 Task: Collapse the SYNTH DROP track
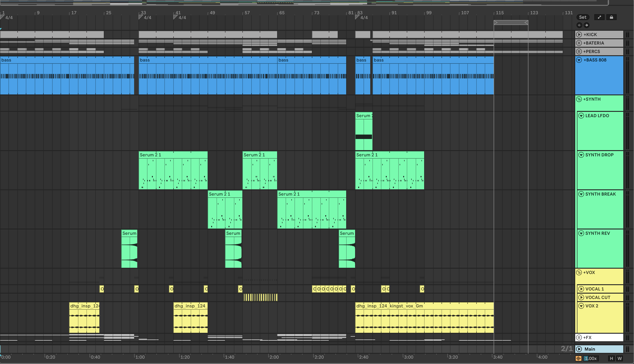(581, 155)
